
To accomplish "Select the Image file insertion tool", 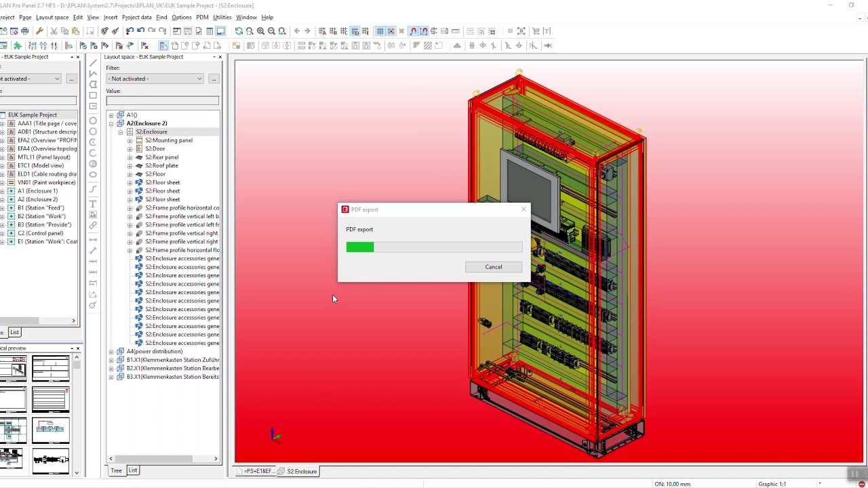I will [93, 215].
